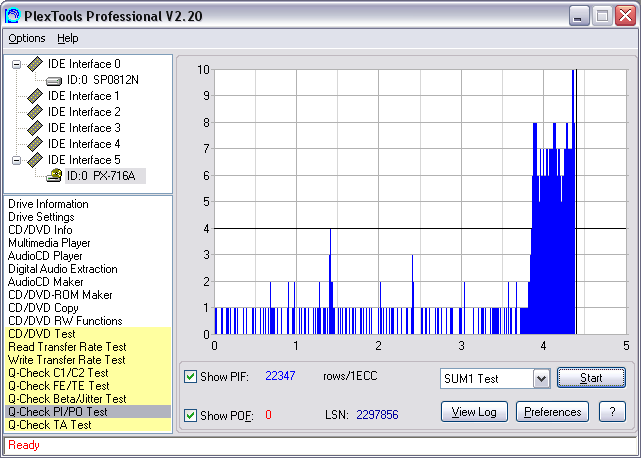Open AudioCD Maker function

pos(45,282)
